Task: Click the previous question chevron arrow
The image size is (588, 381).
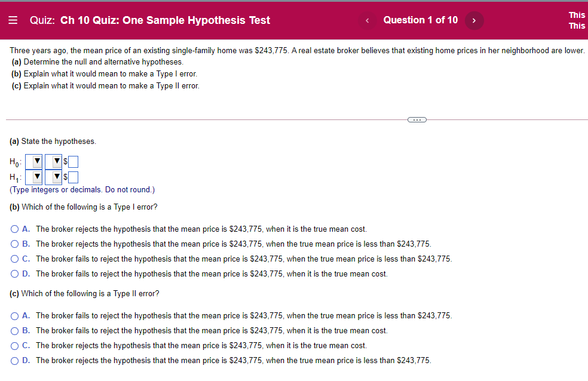Action: [x=367, y=20]
